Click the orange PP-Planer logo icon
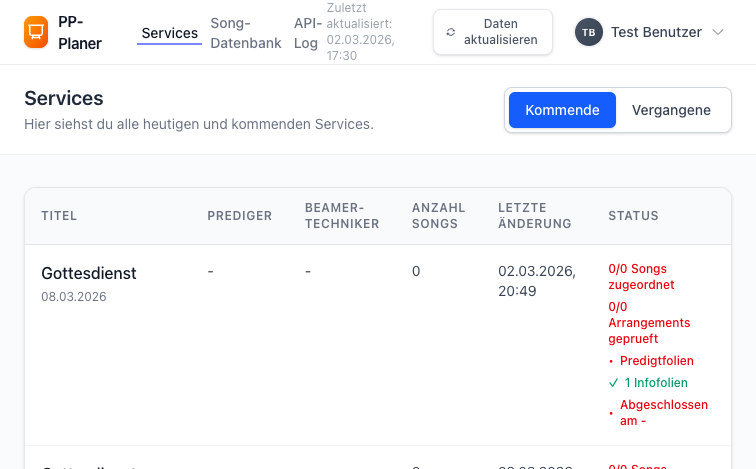 click(x=36, y=33)
